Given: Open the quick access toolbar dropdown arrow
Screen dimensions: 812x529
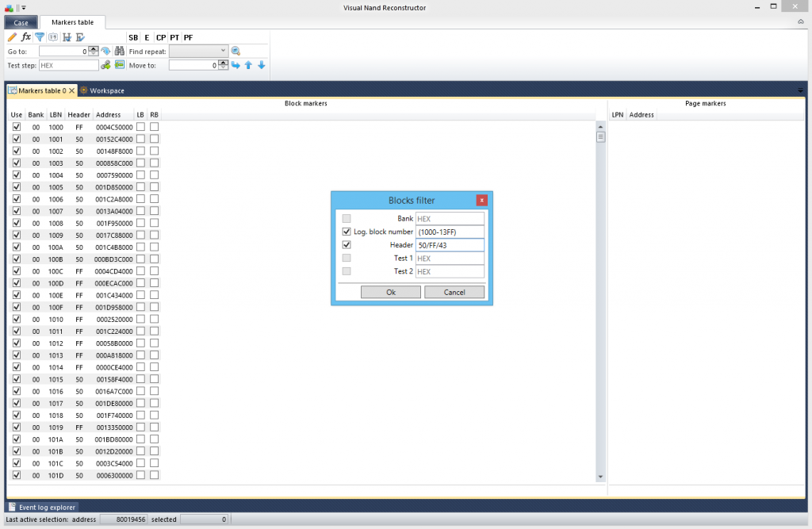Looking at the screenshot, I should pyautogui.click(x=24, y=8).
